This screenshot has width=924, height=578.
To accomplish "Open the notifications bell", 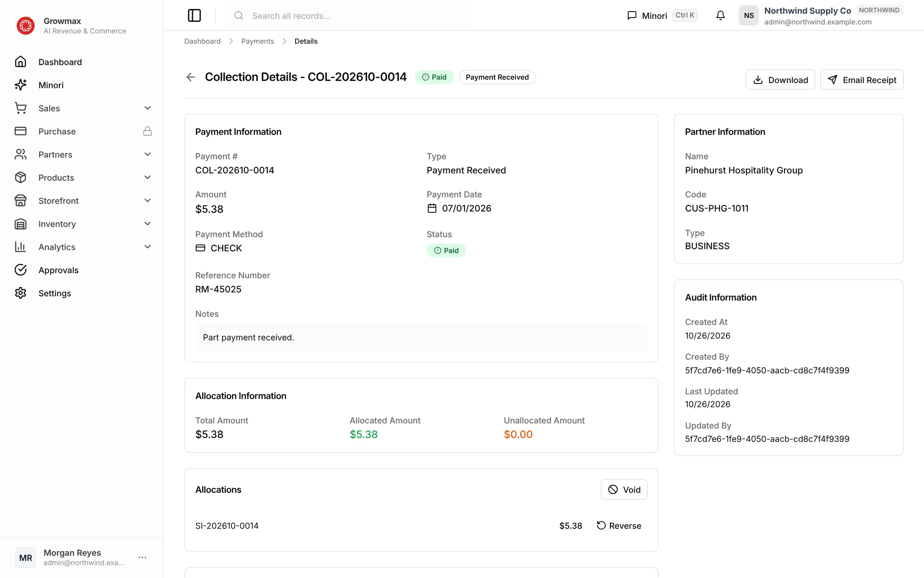I will (720, 15).
